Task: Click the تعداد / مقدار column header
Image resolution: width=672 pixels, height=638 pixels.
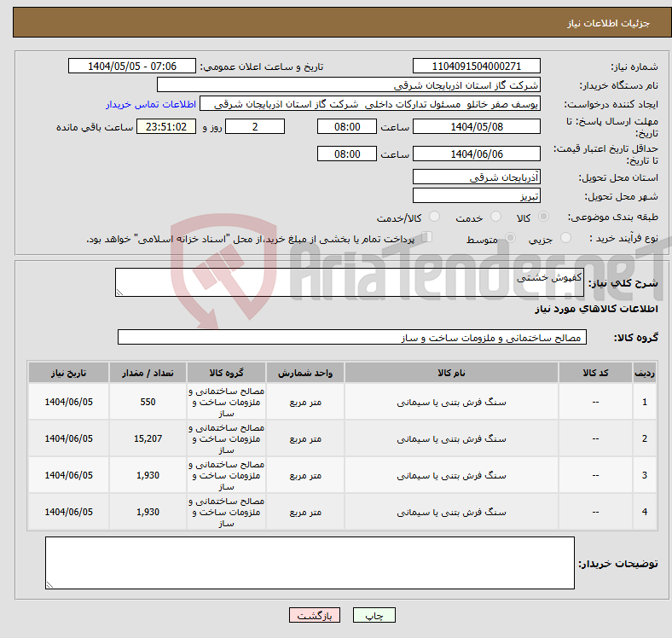Action: (x=147, y=374)
